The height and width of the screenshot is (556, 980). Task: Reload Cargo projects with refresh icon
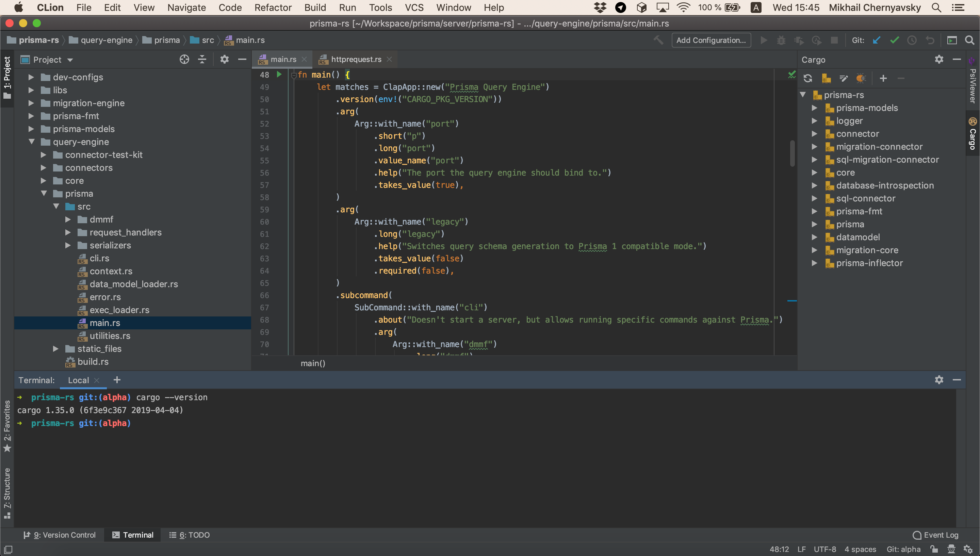click(808, 78)
